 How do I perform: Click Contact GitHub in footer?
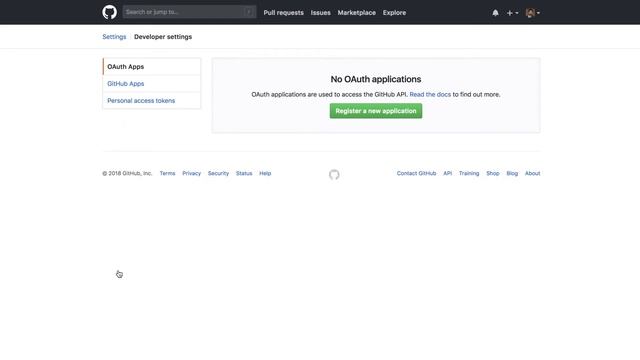point(416,173)
